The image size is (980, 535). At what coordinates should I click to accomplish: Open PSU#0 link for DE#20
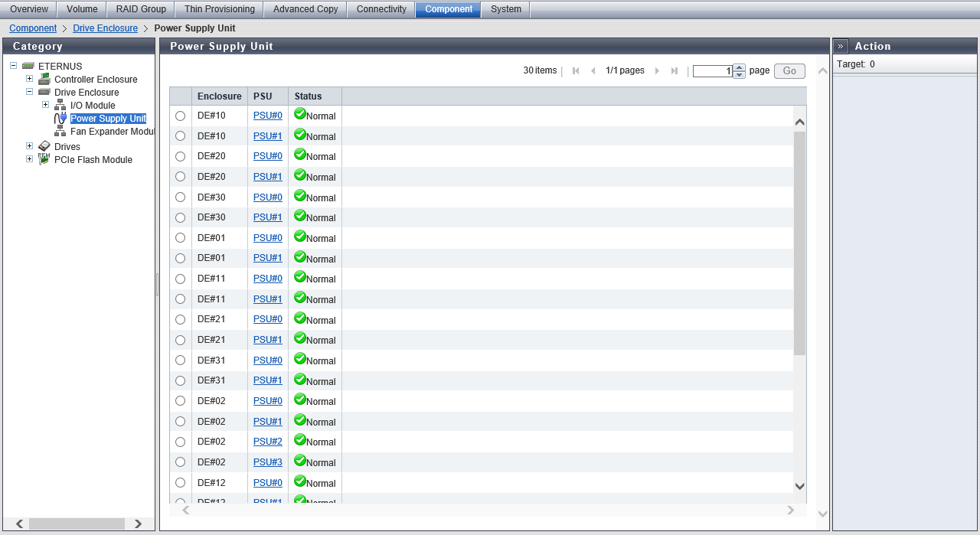267,156
